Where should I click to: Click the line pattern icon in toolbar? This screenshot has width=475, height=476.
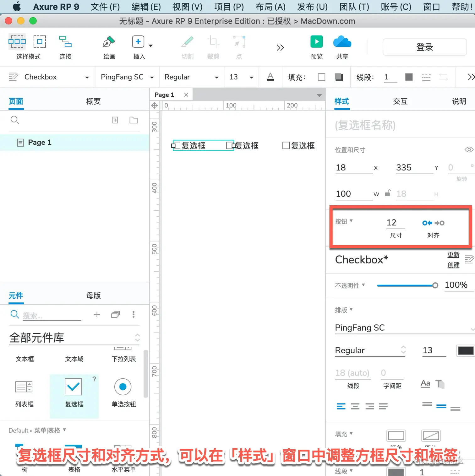tap(426, 77)
